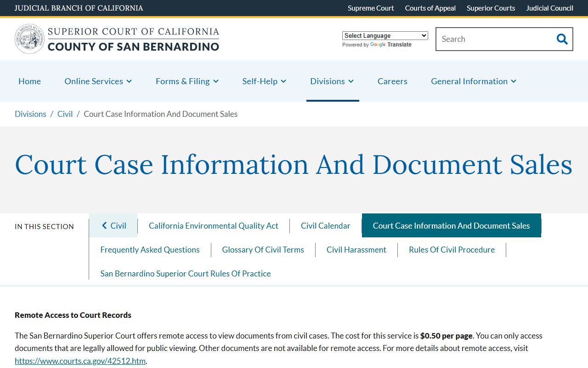Click the Divisions breadcrumb link
The image size is (588, 368).
30,114
